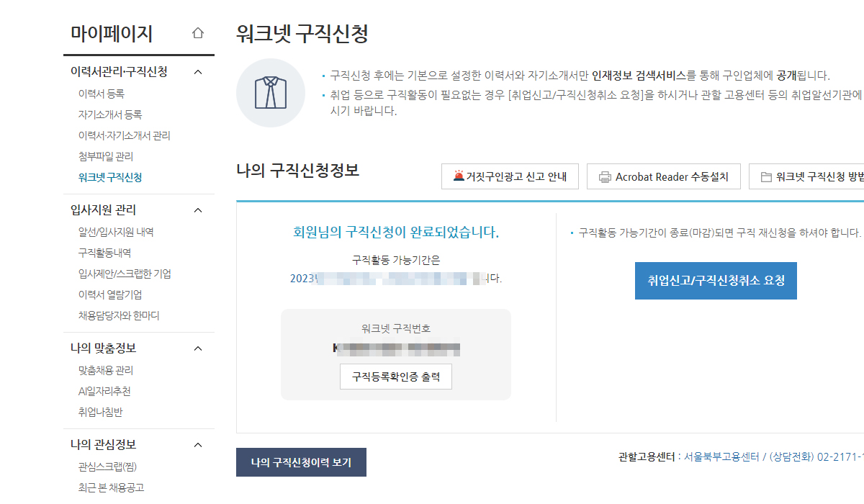The width and height of the screenshot is (864, 504).
Task: Open 맞춤채용 관리 page
Action: click(x=106, y=370)
